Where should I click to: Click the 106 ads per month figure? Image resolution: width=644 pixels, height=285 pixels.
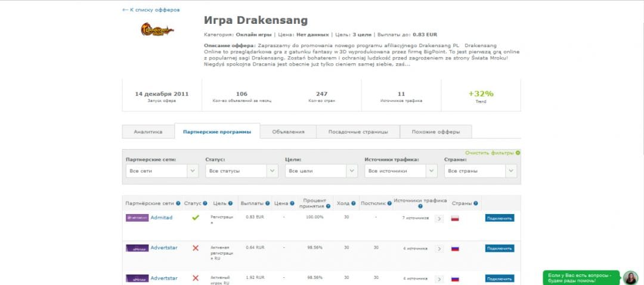tap(242, 94)
